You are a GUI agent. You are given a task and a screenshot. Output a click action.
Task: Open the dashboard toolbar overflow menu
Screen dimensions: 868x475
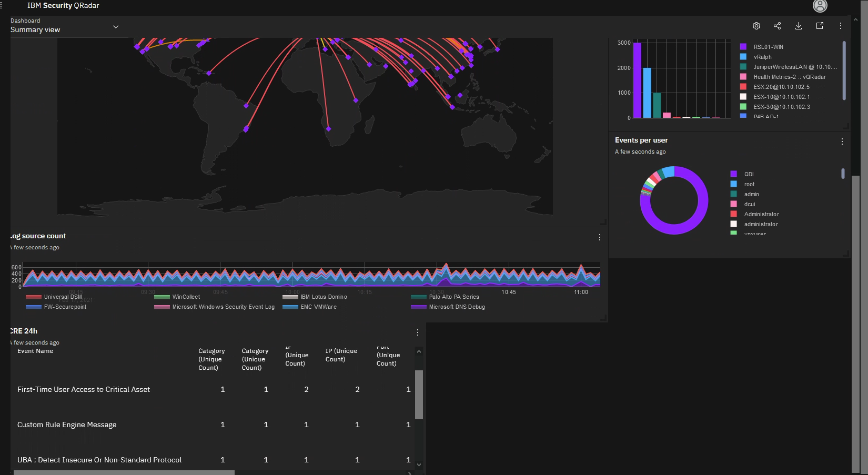point(841,26)
